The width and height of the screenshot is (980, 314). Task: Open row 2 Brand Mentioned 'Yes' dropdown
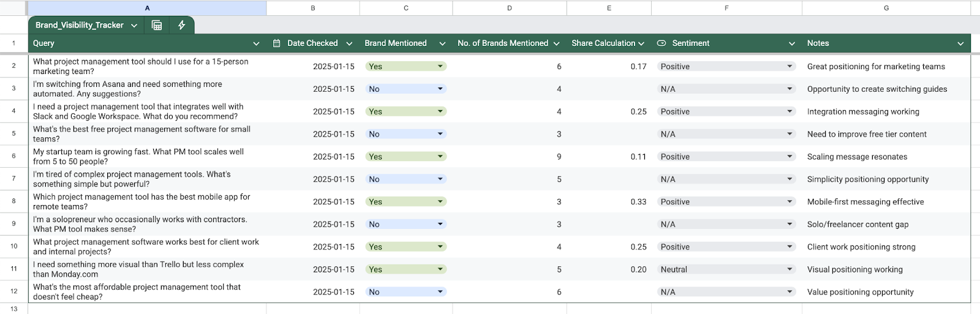tap(440, 66)
